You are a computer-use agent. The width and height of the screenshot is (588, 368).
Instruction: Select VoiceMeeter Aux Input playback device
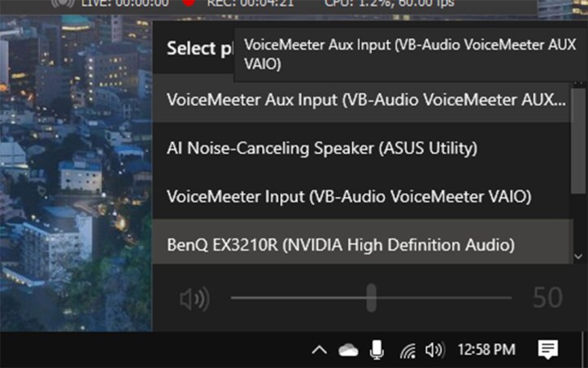[366, 101]
